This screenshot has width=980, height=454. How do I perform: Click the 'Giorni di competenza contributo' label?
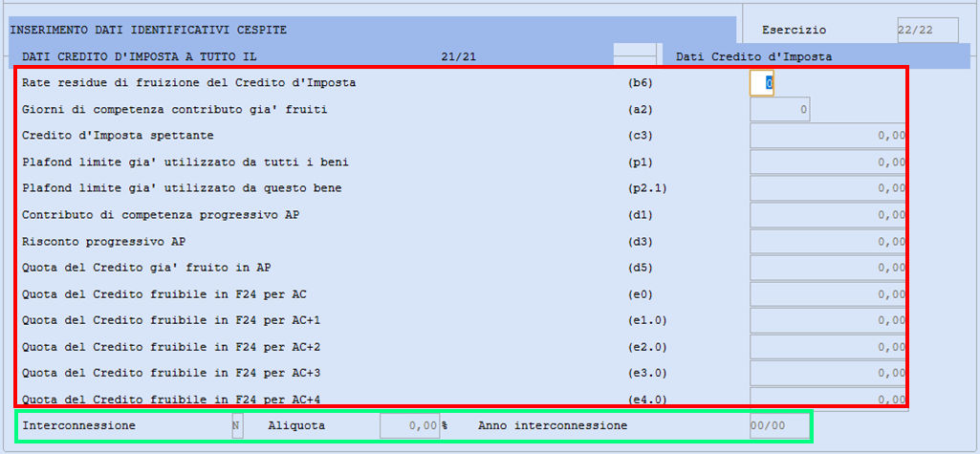pyautogui.click(x=174, y=110)
